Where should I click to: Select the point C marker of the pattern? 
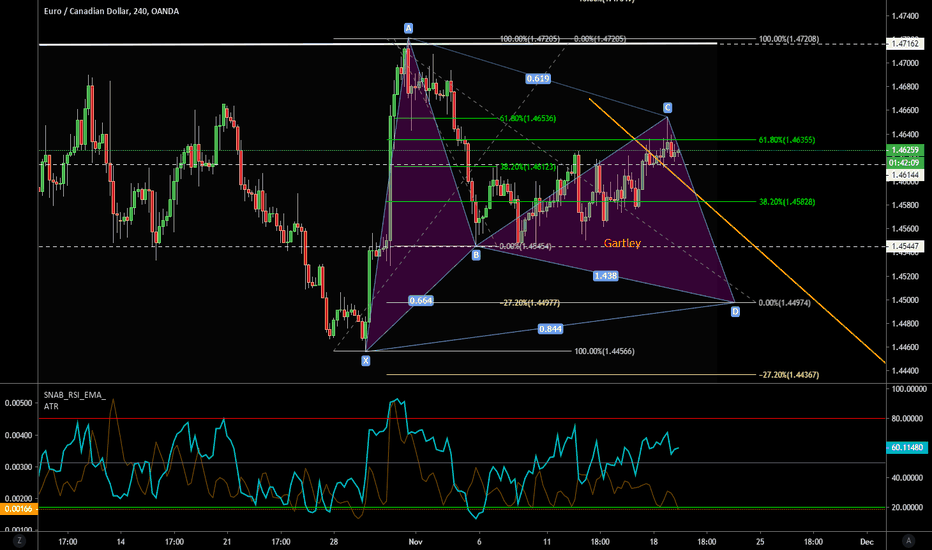(x=667, y=107)
